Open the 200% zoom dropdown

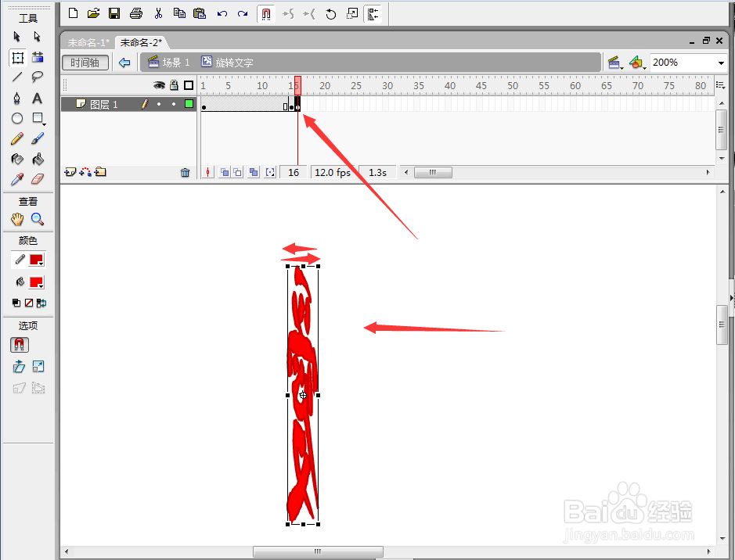click(x=721, y=63)
